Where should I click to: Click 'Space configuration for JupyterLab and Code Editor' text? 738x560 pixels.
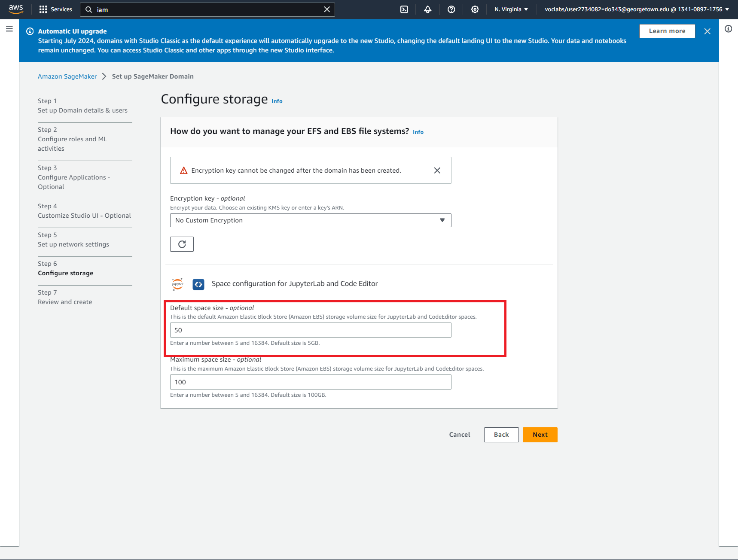pos(295,284)
